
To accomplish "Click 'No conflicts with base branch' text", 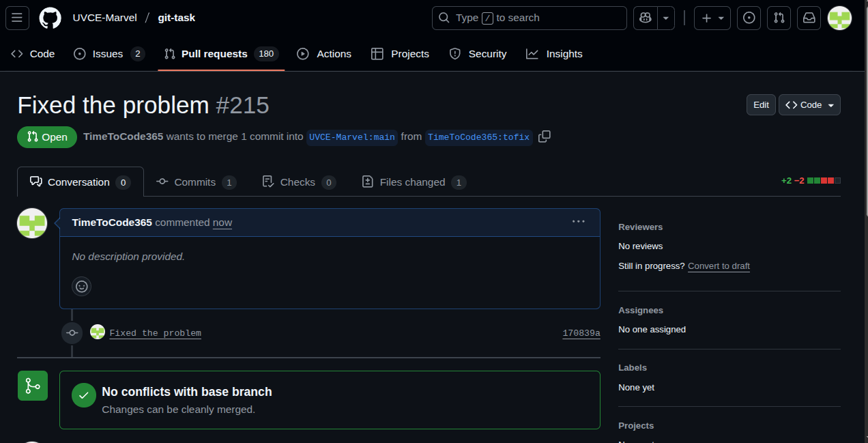I will [x=187, y=392].
